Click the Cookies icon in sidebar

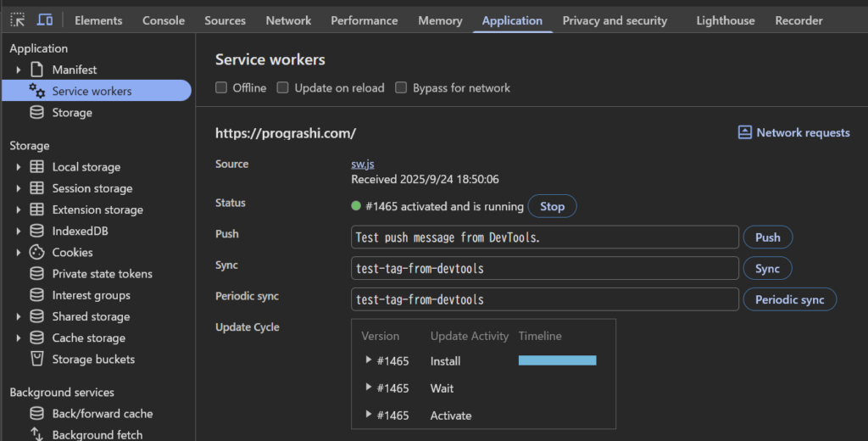(x=36, y=252)
